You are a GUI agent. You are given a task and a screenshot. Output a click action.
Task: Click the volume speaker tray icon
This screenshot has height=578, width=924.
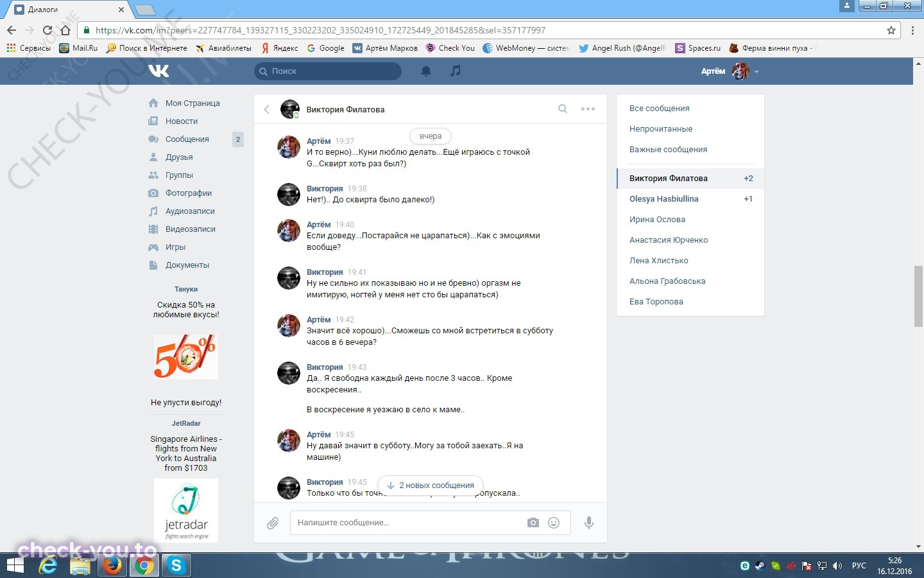tap(837, 566)
